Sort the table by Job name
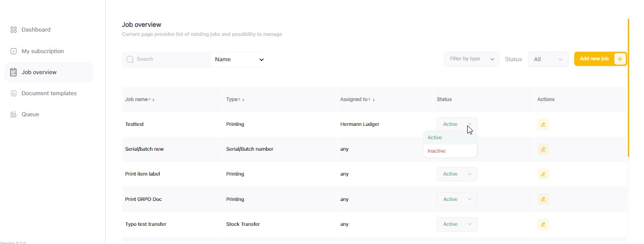The height and width of the screenshot is (244, 644). 151,100
